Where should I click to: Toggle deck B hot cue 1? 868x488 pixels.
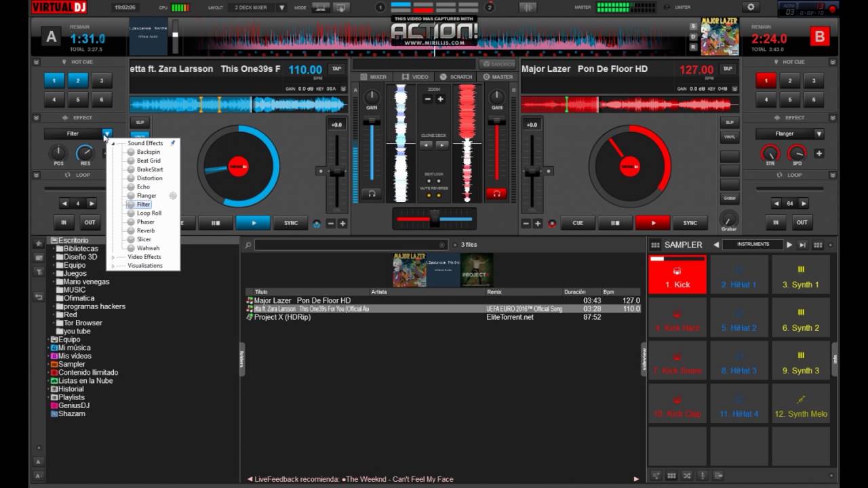(x=766, y=81)
